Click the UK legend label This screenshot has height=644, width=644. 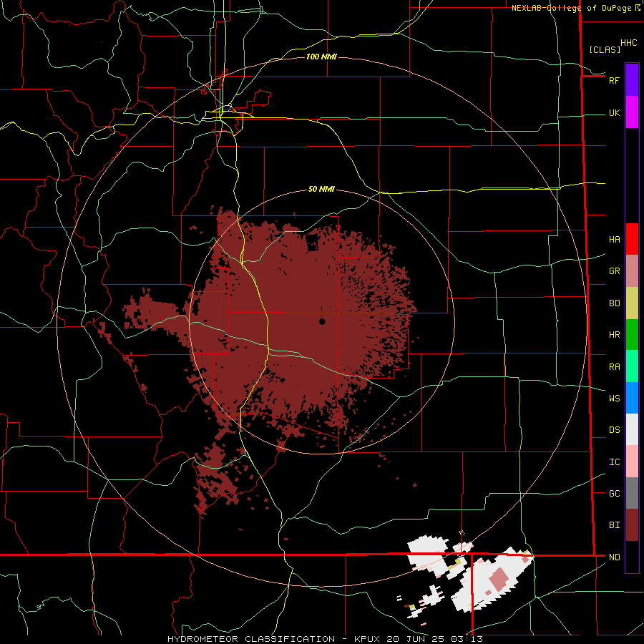coord(614,113)
